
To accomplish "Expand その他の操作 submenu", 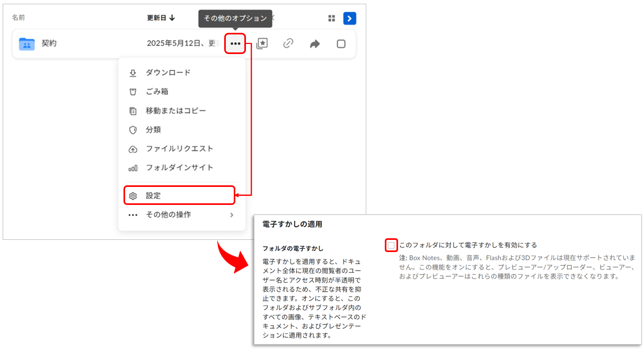I will pyautogui.click(x=231, y=215).
